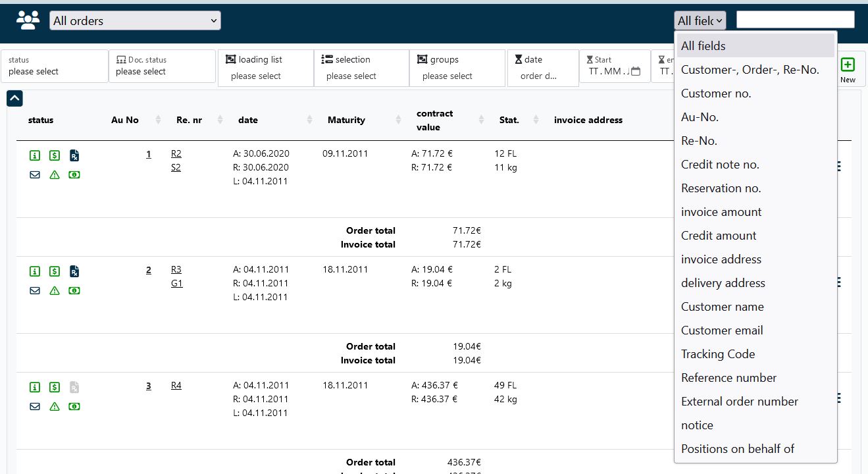This screenshot has height=474, width=868.
Task: Open invoice link R2
Action: (x=176, y=153)
